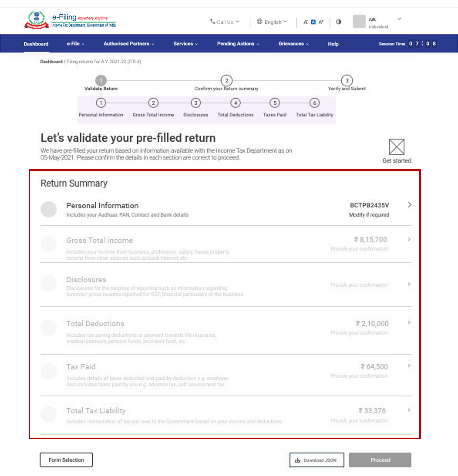Expand Gross Total Income row chevron
Image resolution: width=458 pixels, height=476 pixels.
(409, 239)
